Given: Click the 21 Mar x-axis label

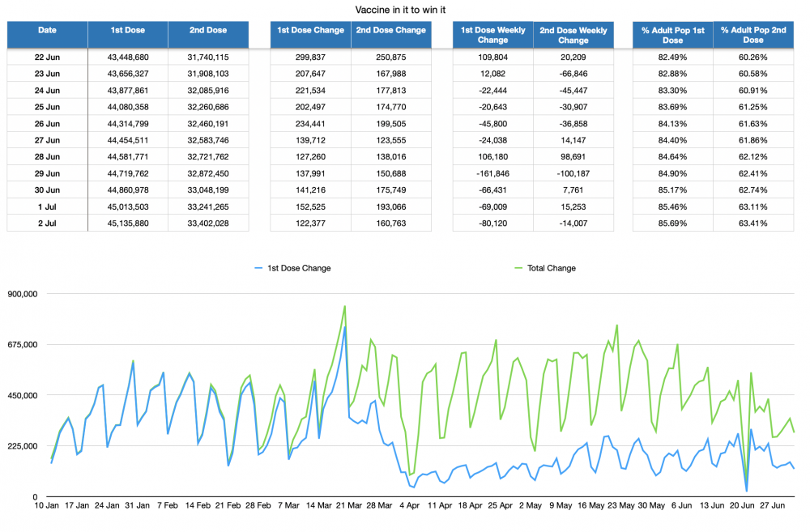Looking at the screenshot, I should 348,505.
